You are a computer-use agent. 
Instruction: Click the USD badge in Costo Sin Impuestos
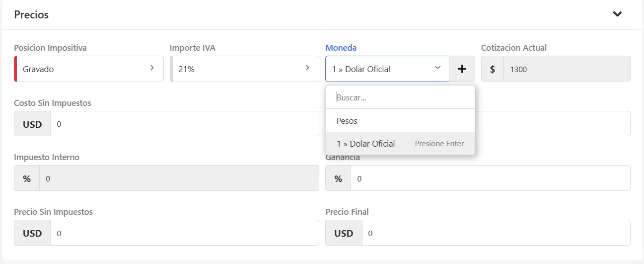pos(32,124)
